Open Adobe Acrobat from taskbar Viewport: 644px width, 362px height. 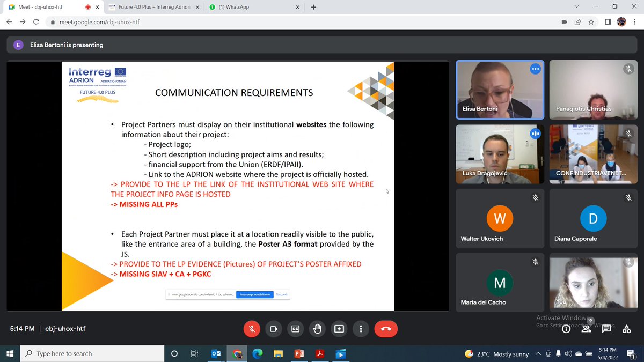pos(319,353)
